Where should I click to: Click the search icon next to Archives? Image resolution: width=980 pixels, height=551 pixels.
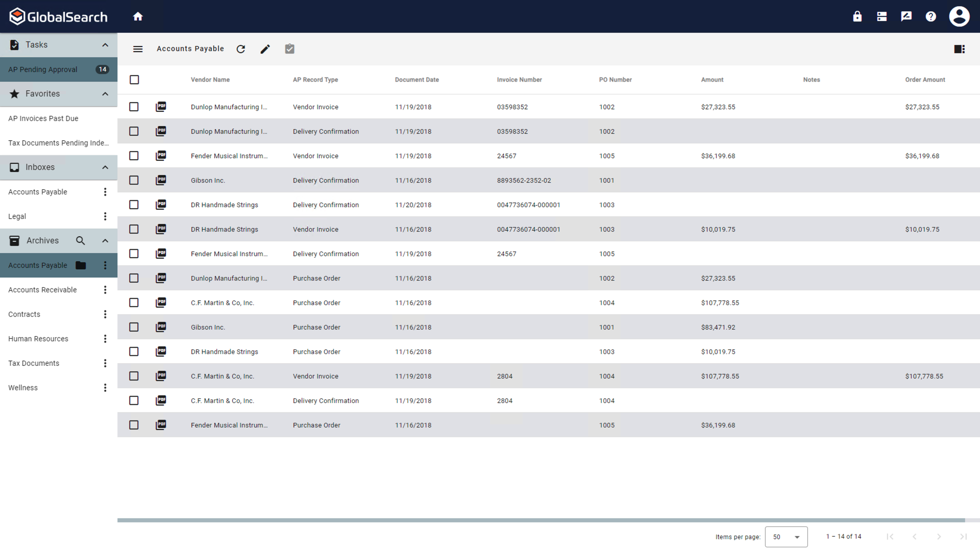(80, 240)
